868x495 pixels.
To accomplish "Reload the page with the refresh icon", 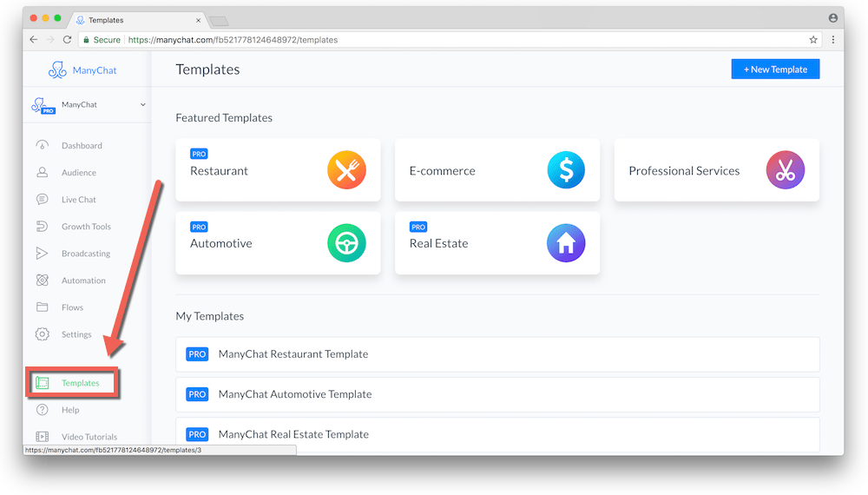I will 67,40.
